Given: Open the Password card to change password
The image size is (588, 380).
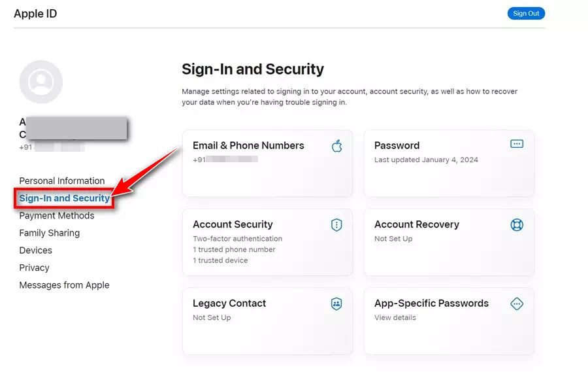Looking at the screenshot, I should point(449,164).
